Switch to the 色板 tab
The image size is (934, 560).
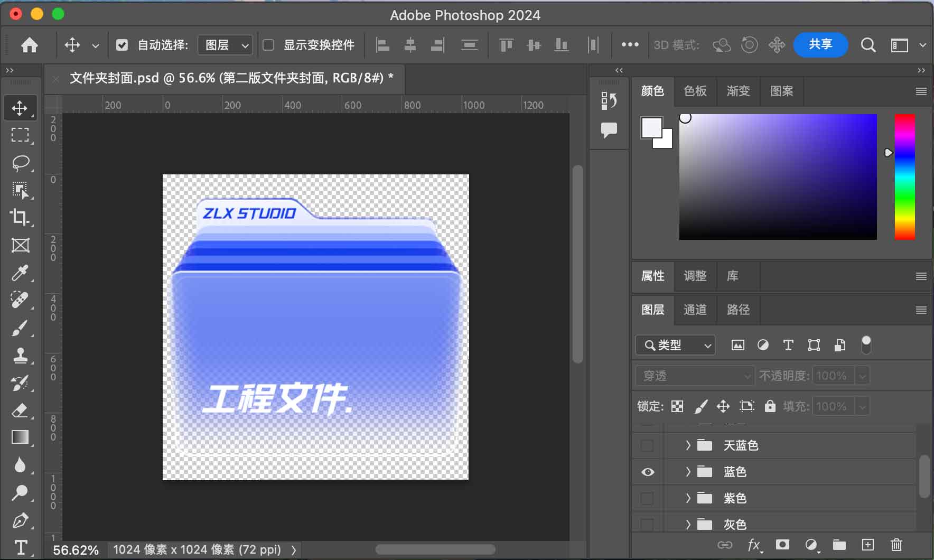[x=695, y=91]
